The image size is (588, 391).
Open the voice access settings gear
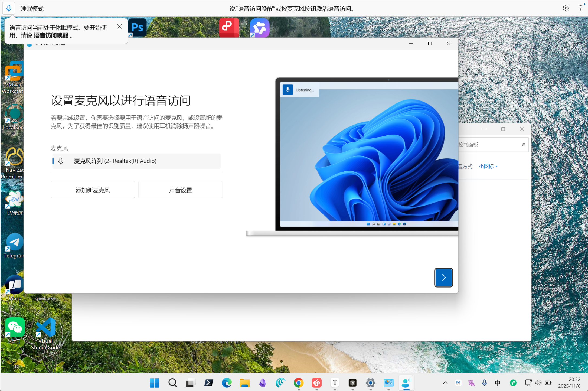tap(566, 8)
